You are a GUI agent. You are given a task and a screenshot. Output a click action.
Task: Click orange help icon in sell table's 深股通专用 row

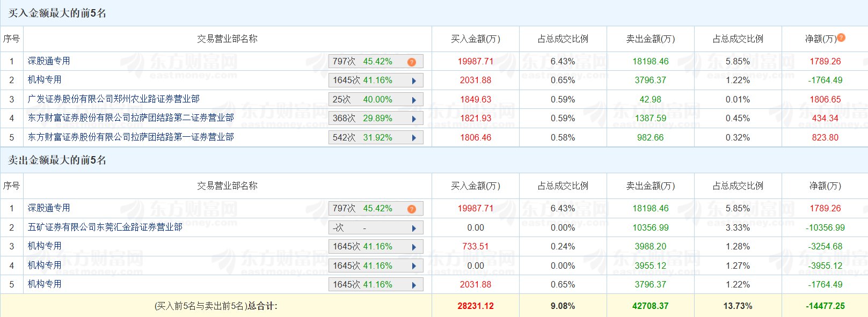point(412,209)
